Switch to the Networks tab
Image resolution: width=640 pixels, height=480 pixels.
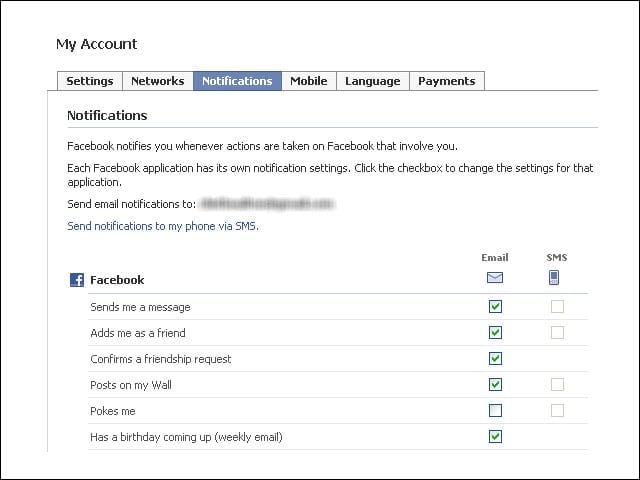tap(158, 81)
